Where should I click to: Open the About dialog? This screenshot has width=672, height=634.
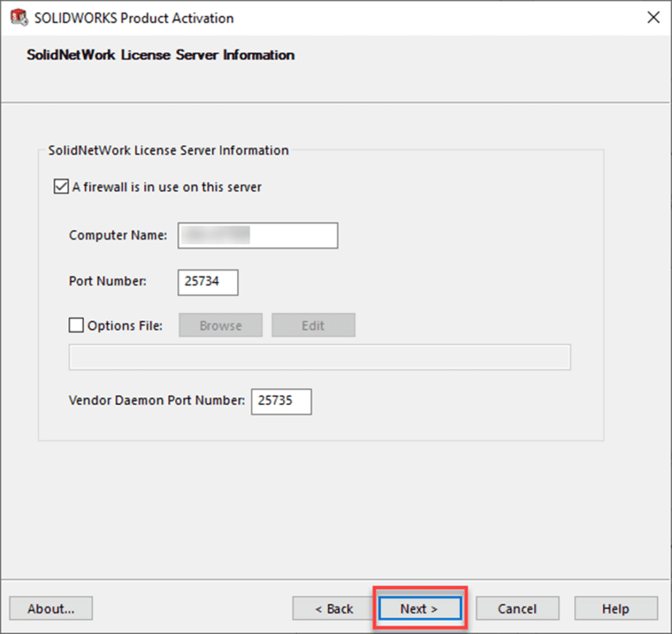(51, 608)
